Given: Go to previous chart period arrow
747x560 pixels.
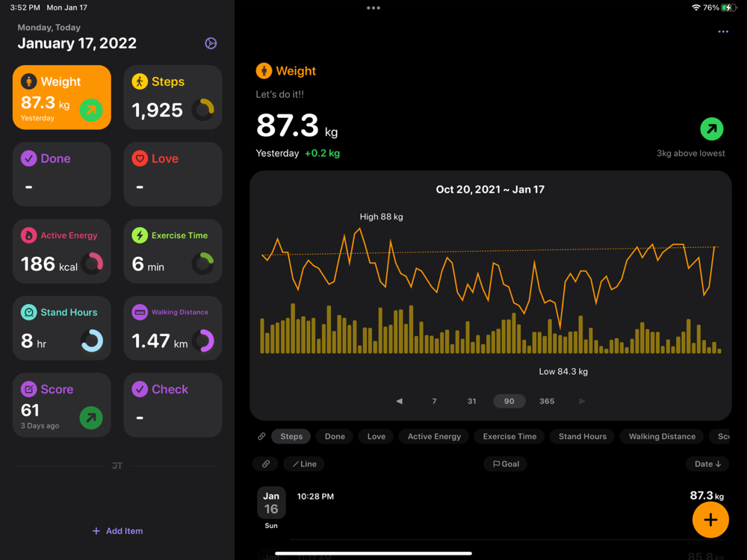Looking at the screenshot, I should click(399, 401).
